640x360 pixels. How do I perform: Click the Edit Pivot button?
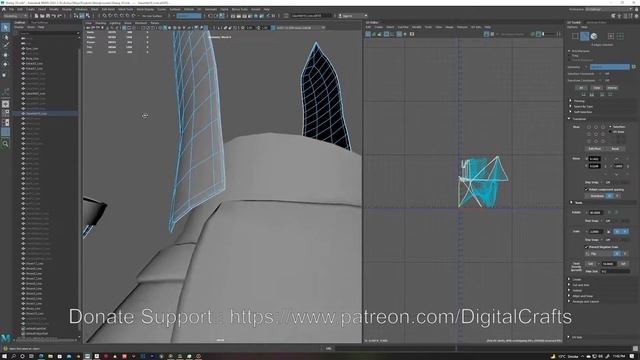click(x=595, y=149)
